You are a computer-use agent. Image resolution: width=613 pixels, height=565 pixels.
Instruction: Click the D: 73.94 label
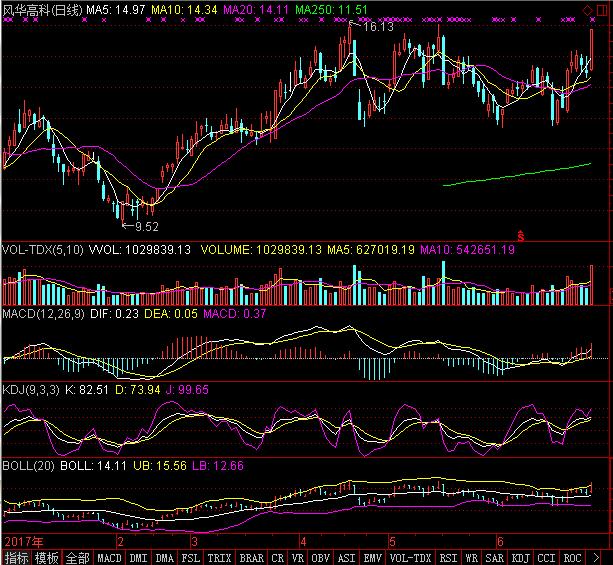[138, 390]
